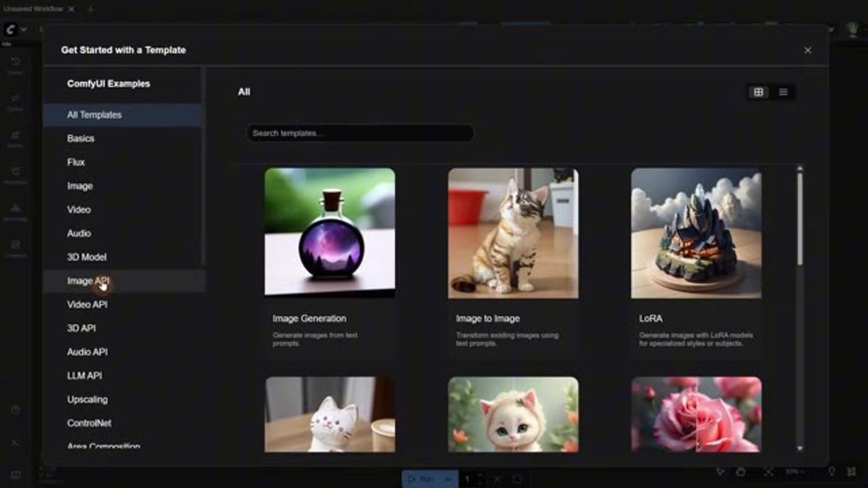
Task: Click the Image Generation card title
Action: (310, 319)
